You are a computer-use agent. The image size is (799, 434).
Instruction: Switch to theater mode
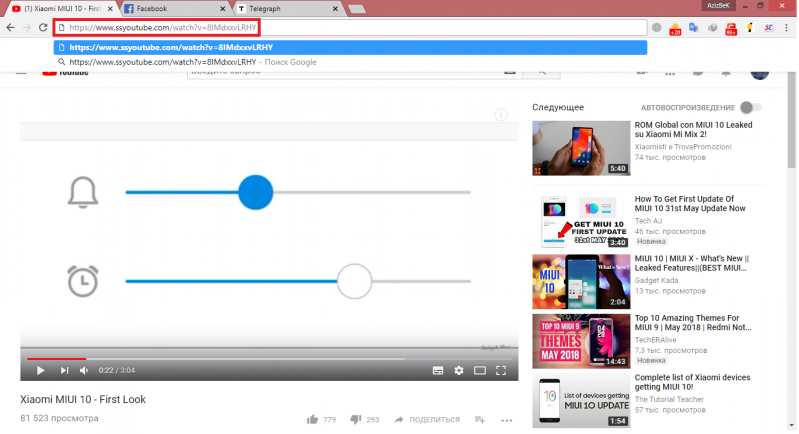point(480,370)
